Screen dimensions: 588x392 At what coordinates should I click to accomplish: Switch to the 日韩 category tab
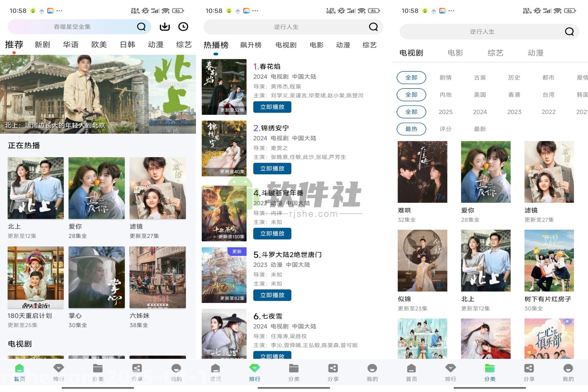(x=128, y=44)
